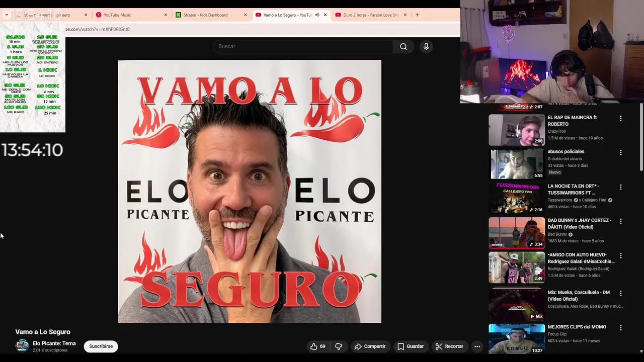Like the video with thumbs up

[318, 346]
